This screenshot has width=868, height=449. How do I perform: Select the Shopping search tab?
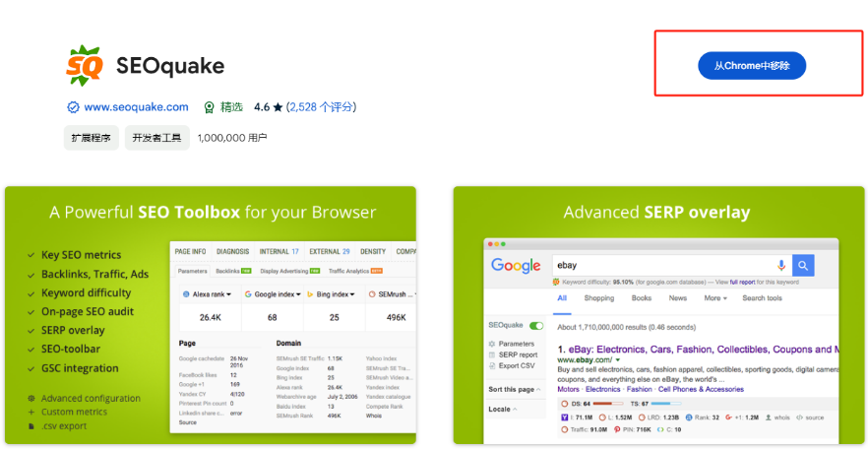click(599, 298)
